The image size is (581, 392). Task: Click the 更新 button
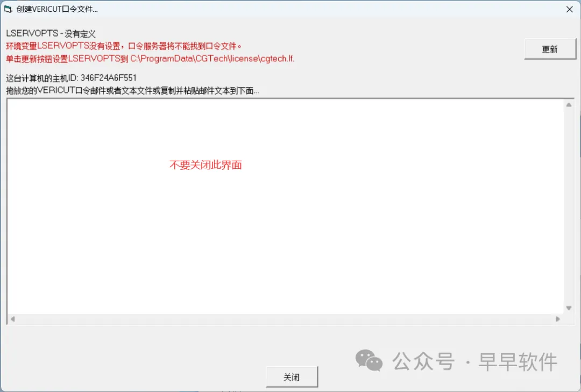[x=550, y=49]
